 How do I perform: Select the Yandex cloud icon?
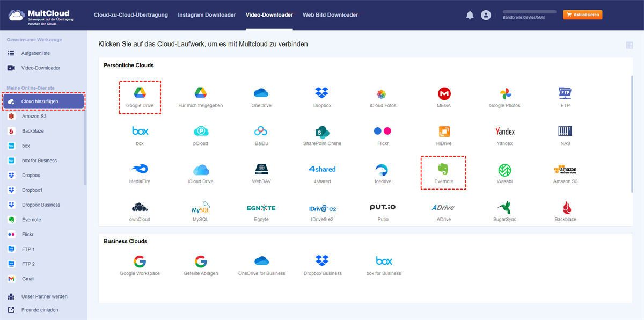pos(504,132)
